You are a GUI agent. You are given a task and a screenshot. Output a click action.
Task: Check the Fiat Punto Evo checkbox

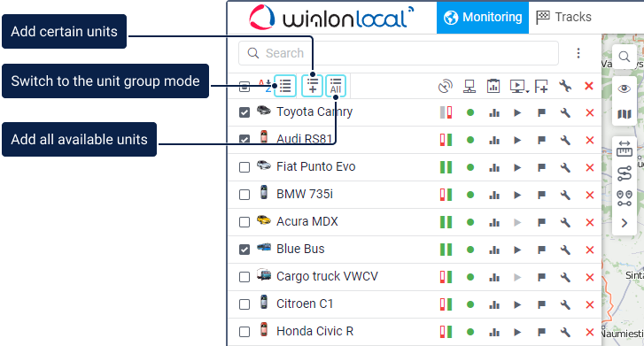[x=244, y=167]
